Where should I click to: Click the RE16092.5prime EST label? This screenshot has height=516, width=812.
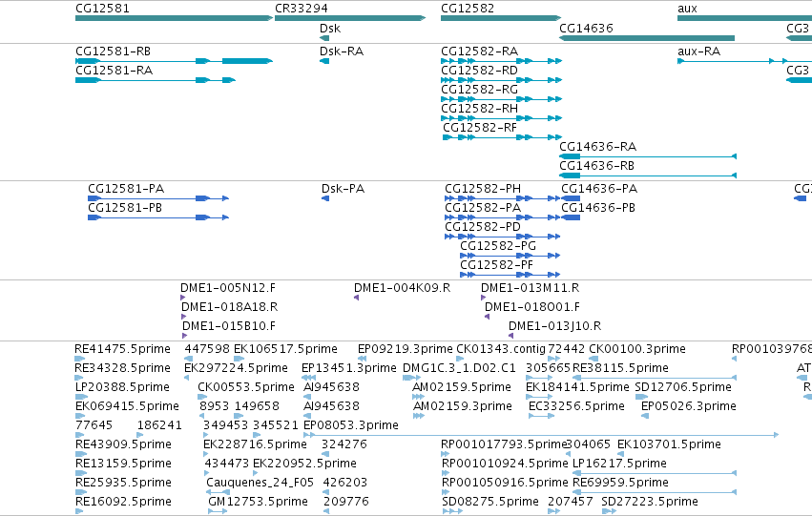(123, 502)
